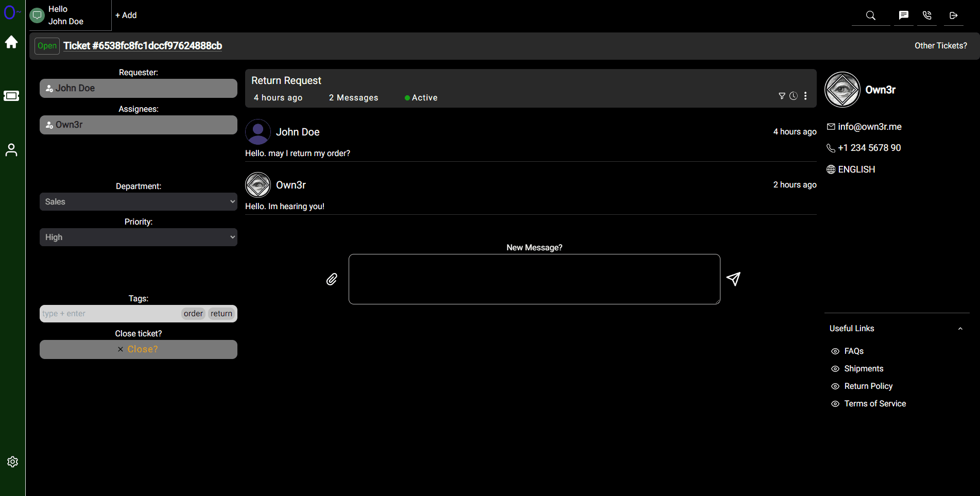Viewport: 980px width, 496px height.
Task: Toggle visibility of the Shipments link
Action: [x=836, y=369]
